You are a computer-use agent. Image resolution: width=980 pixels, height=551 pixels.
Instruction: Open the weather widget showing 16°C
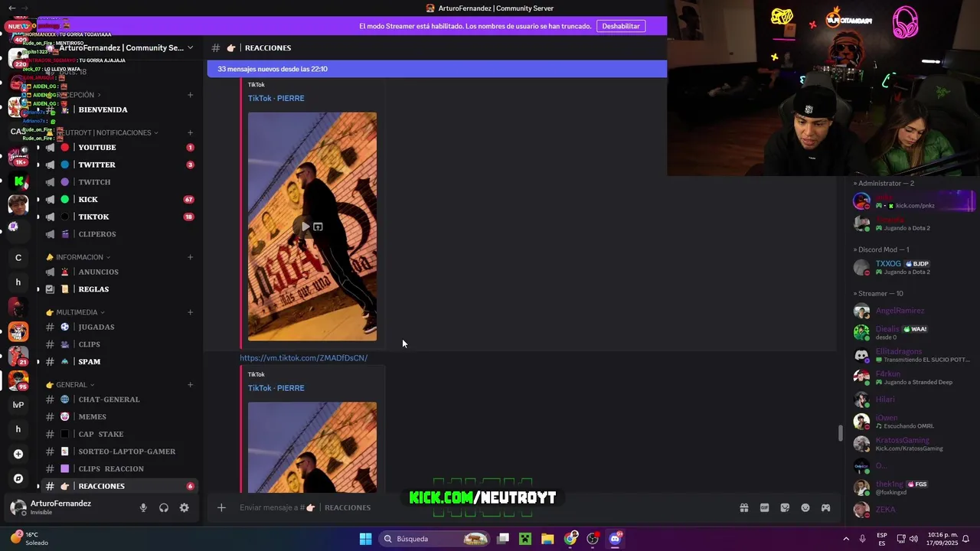pos(29,539)
